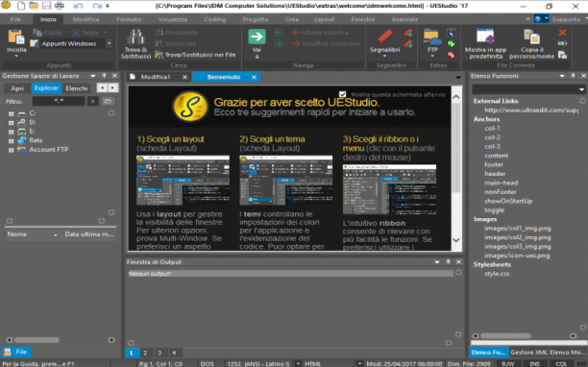Click the undo arrow in title bar

[78, 6]
